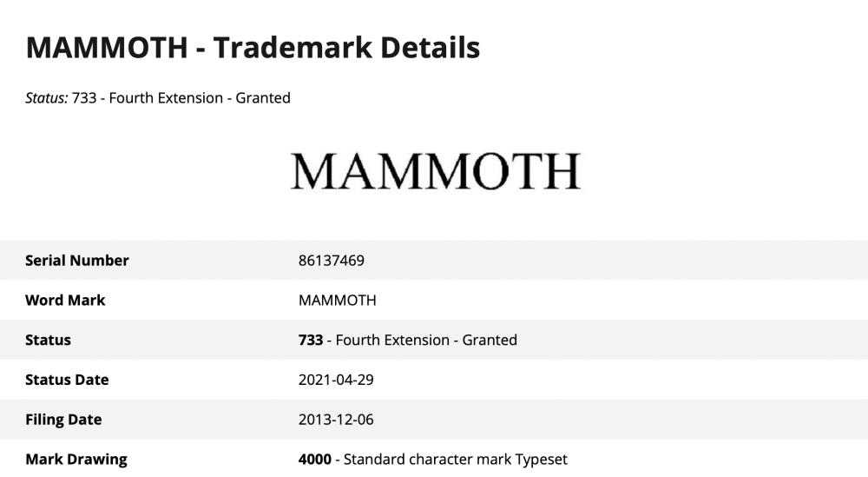Select the bold Status label in the table
868x477 pixels.
point(49,340)
